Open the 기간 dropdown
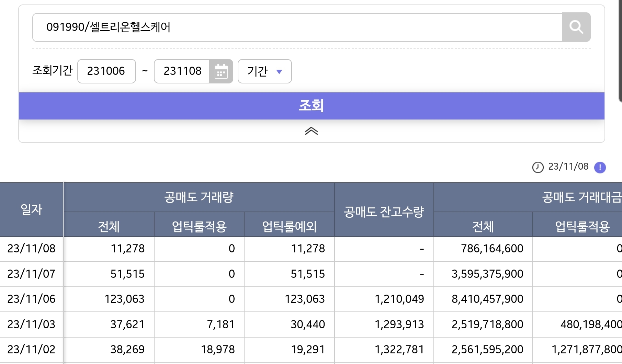The image size is (622, 364). coord(264,71)
